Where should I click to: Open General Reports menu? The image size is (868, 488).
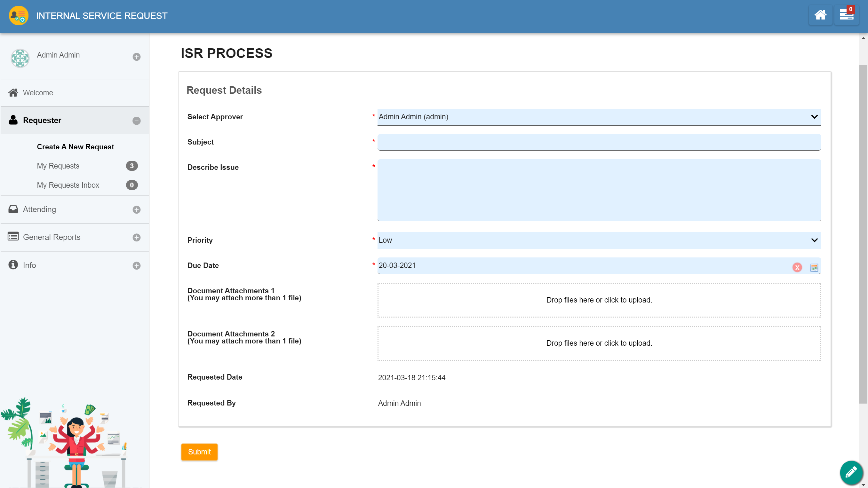[x=52, y=237]
